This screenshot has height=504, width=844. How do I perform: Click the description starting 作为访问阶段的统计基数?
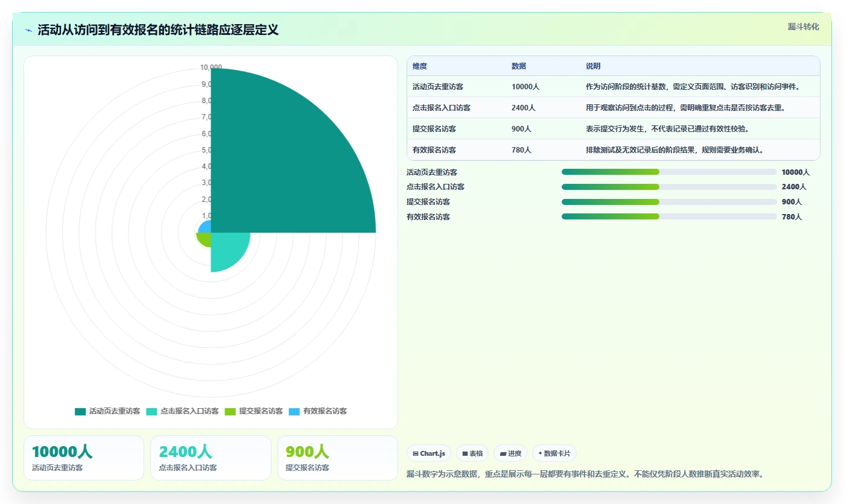(693, 87)
